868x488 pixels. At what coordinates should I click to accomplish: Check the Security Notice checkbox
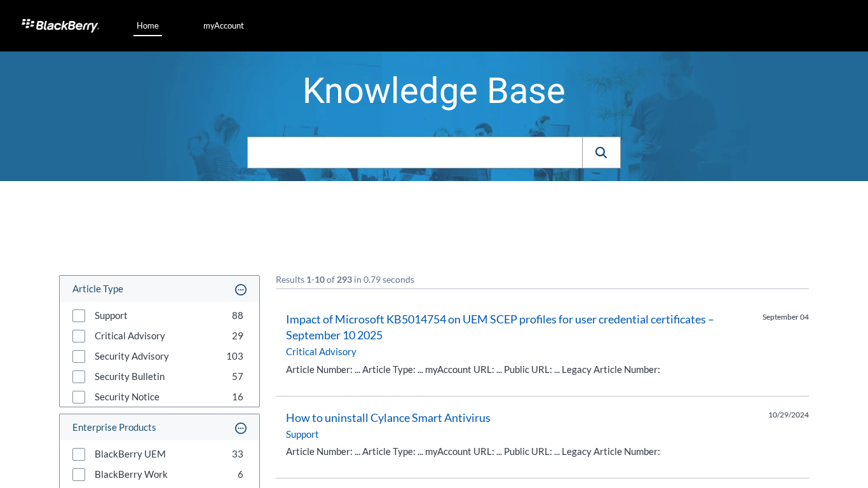click(x=79, y=397)
